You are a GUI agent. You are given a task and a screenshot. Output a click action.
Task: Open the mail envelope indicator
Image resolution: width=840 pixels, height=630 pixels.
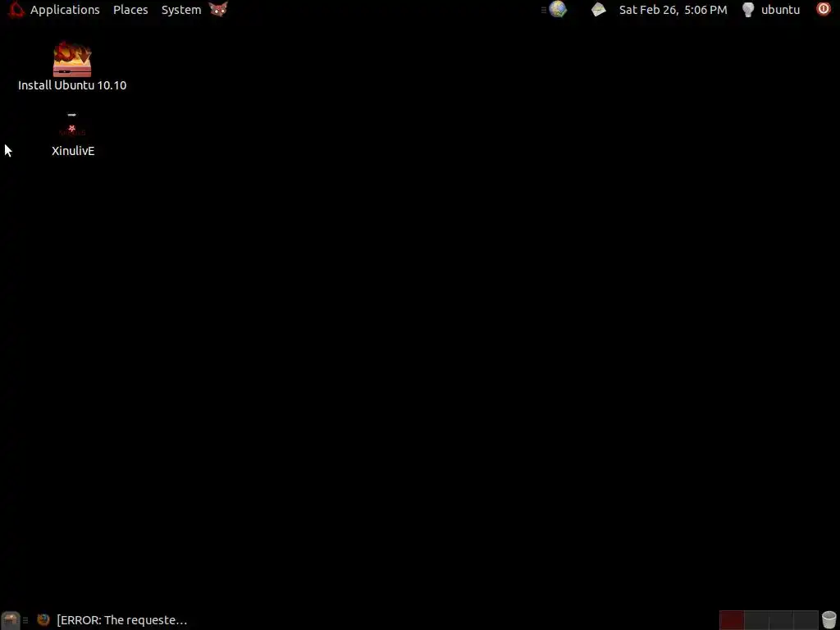(x=598, y=9)
